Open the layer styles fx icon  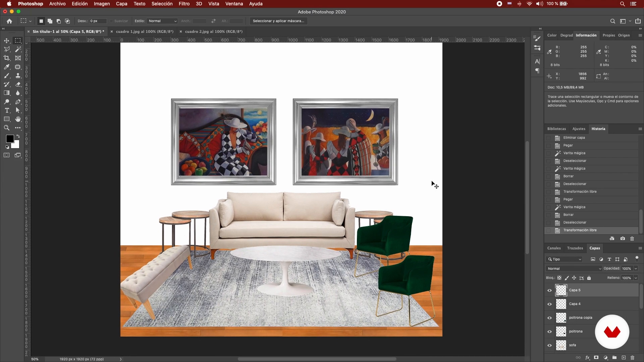pos(587,358)
